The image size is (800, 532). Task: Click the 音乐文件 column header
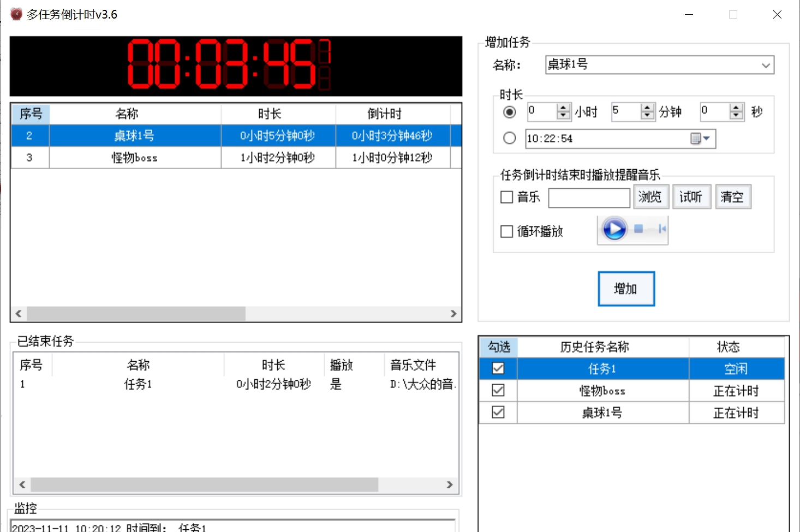[421, 365]
